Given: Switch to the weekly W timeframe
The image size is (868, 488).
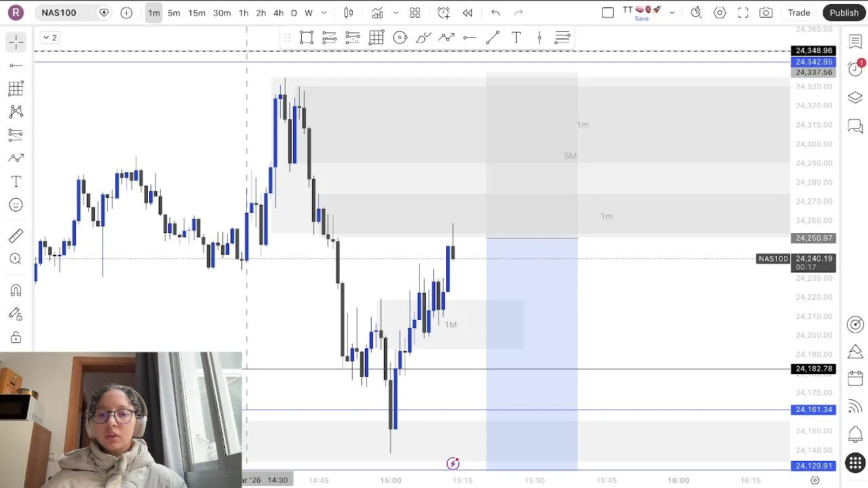Looking at the screenshot, I should tap(309, 13).
